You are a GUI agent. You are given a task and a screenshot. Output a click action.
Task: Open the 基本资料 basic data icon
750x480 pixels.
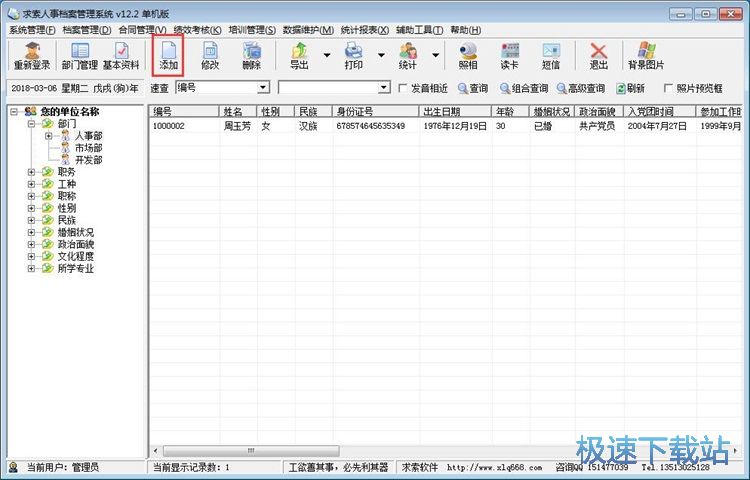(x=121, y=56)
